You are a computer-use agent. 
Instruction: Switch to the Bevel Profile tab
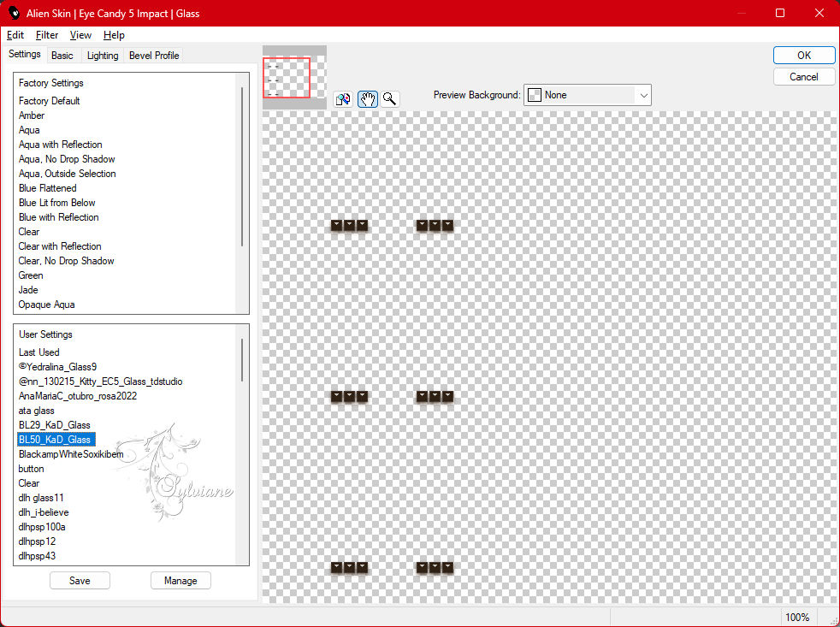tap(154, 56)
